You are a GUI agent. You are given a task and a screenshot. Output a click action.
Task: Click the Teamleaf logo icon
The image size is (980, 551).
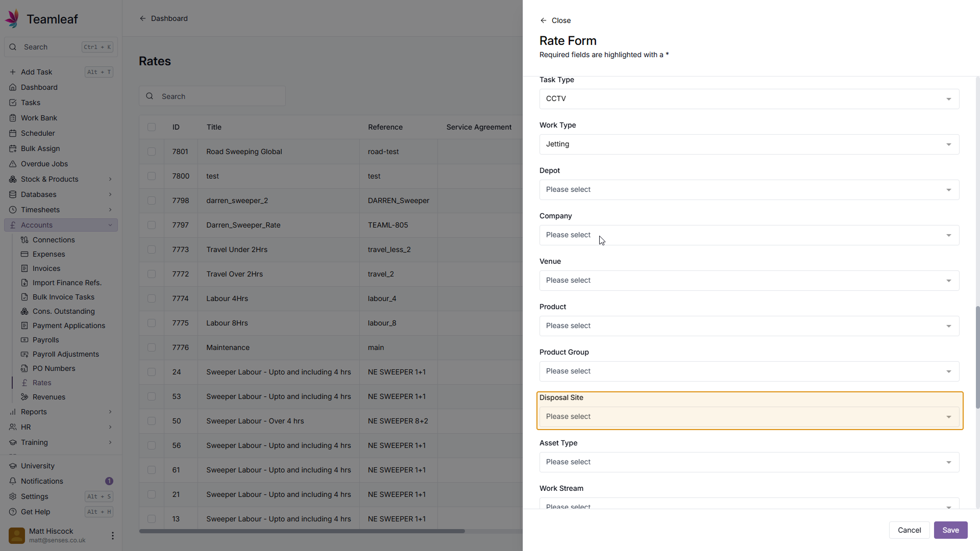(x=12, y=19)
